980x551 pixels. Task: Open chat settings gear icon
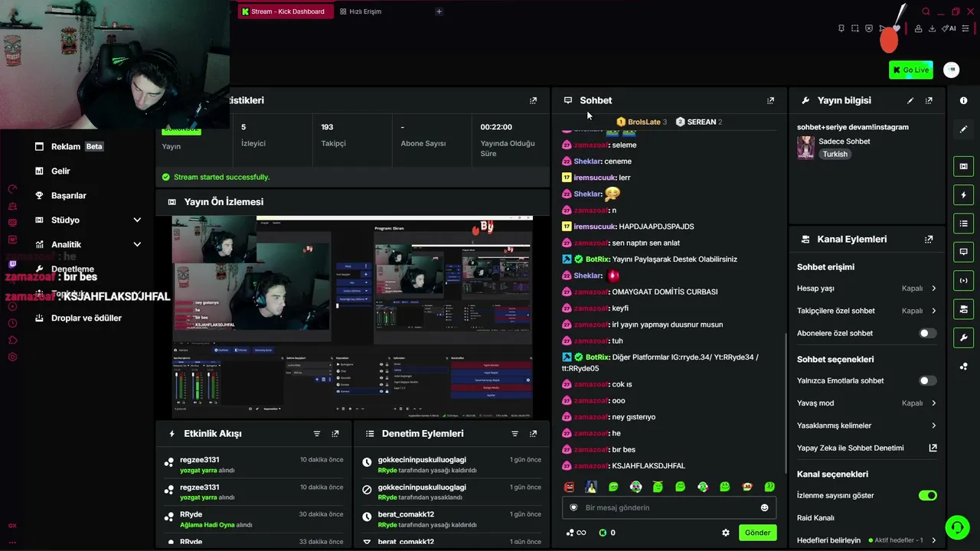(726, 533)
